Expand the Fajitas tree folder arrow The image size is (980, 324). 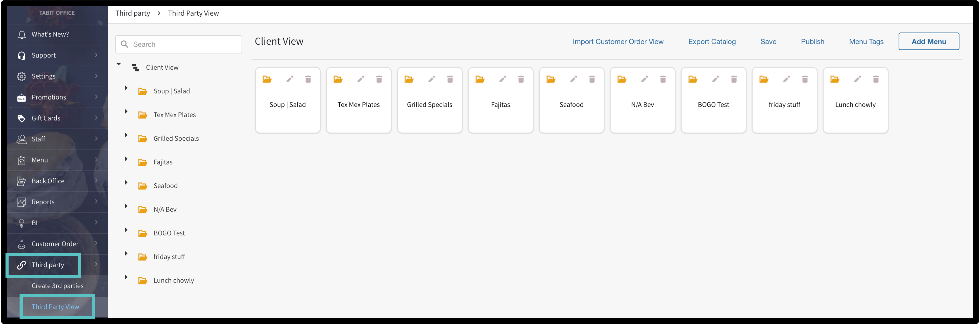click(126, 159)
